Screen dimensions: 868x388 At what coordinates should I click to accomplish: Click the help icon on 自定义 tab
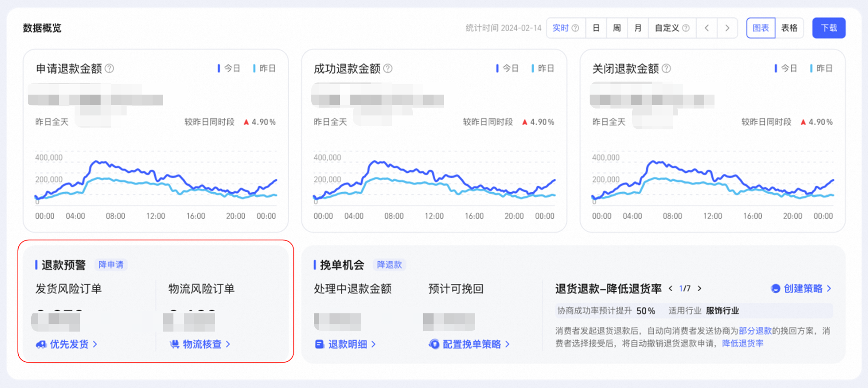[686, 28]
